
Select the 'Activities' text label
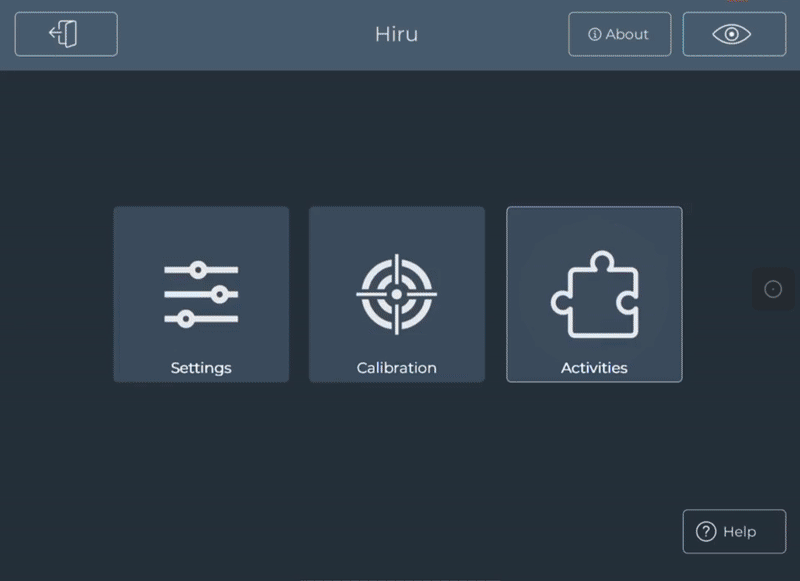tap(594, 368)
